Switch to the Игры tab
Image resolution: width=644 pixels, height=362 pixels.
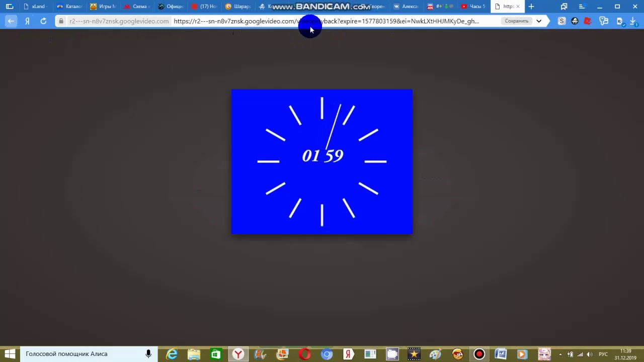click(103, 7)
